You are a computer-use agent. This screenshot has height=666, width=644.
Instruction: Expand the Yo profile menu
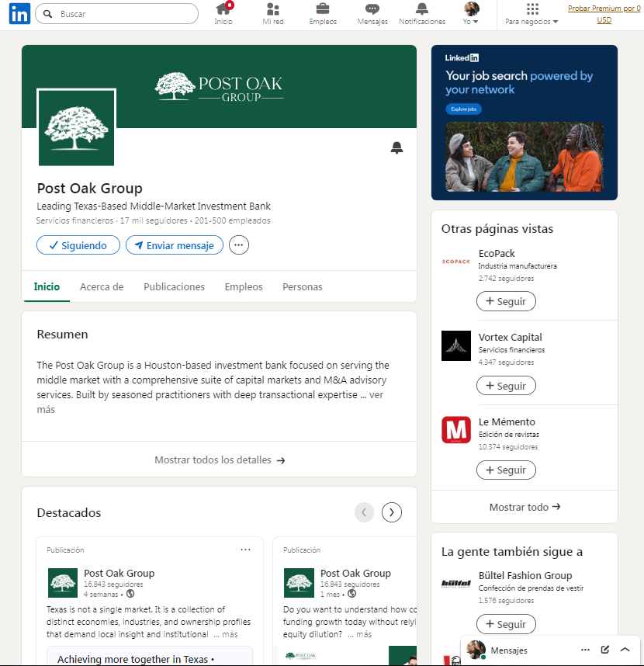(x=471, y=14)
